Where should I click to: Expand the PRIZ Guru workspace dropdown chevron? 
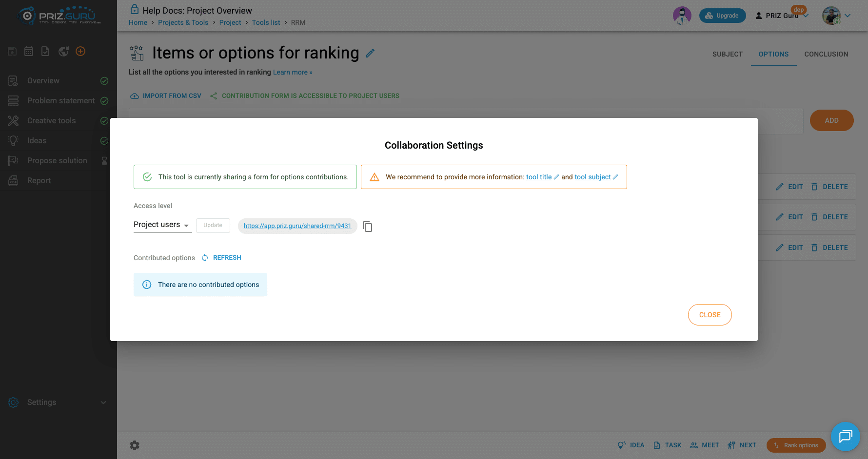point(806,16)
